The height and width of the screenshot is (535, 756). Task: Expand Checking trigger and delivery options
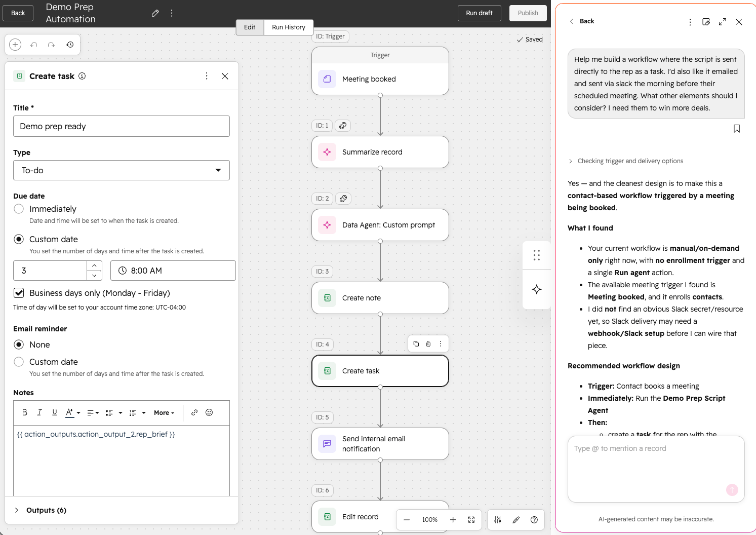click(x=626, y=161)
